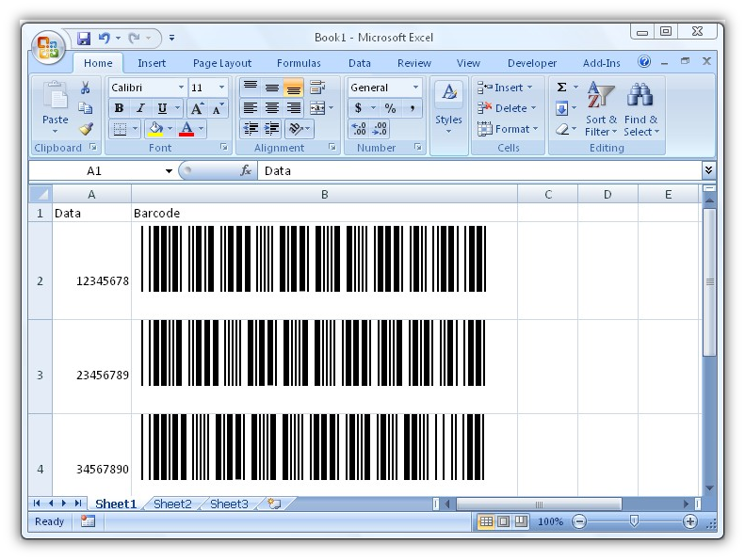
Task: Toggle Italic formatting
Action: (140, 109)
